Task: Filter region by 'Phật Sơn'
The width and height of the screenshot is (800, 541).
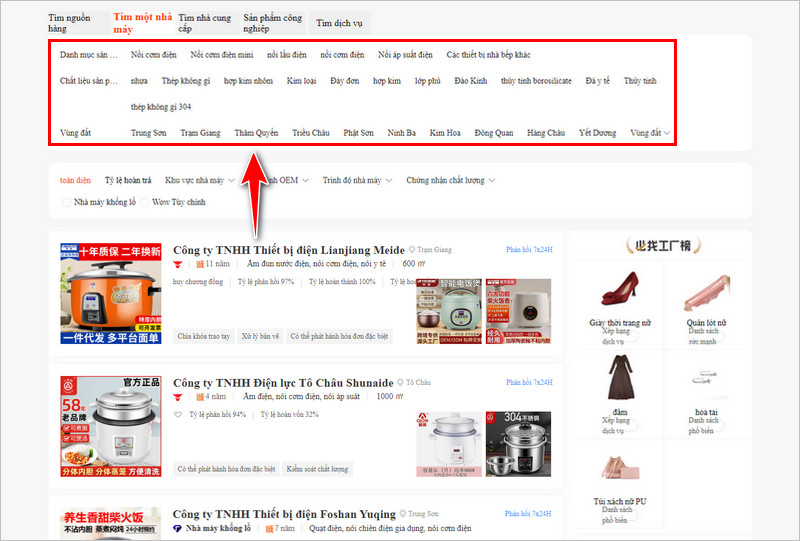Action: point(358,133)
